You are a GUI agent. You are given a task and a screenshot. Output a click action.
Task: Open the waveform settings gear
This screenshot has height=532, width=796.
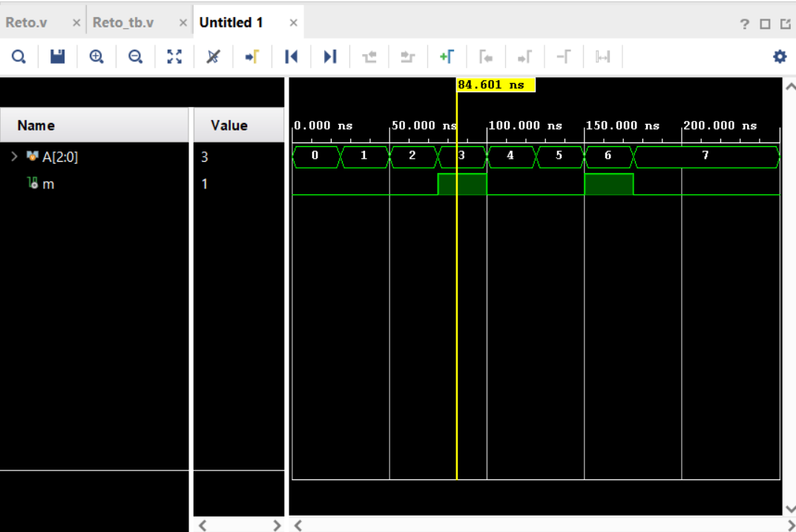(779, 56)
